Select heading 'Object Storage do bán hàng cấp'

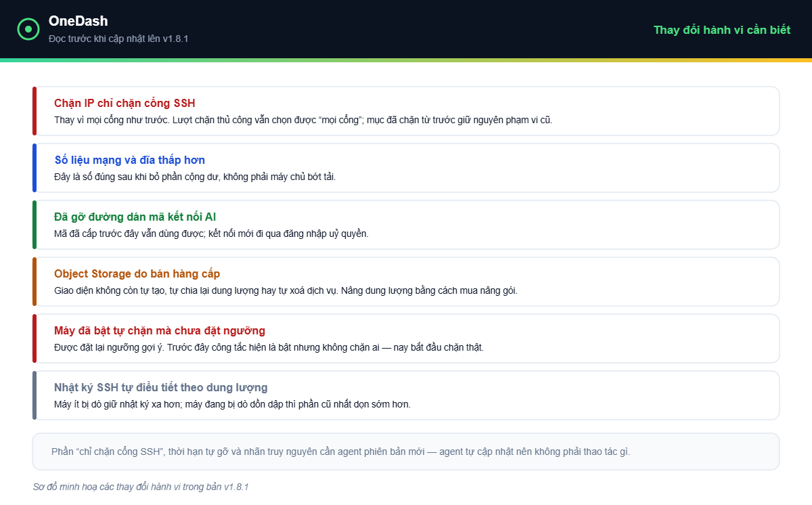tap(137, 274)
